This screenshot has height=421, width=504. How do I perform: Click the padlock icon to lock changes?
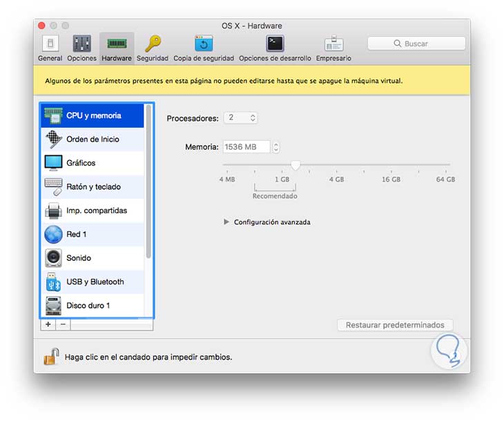[x=51, y=356]
